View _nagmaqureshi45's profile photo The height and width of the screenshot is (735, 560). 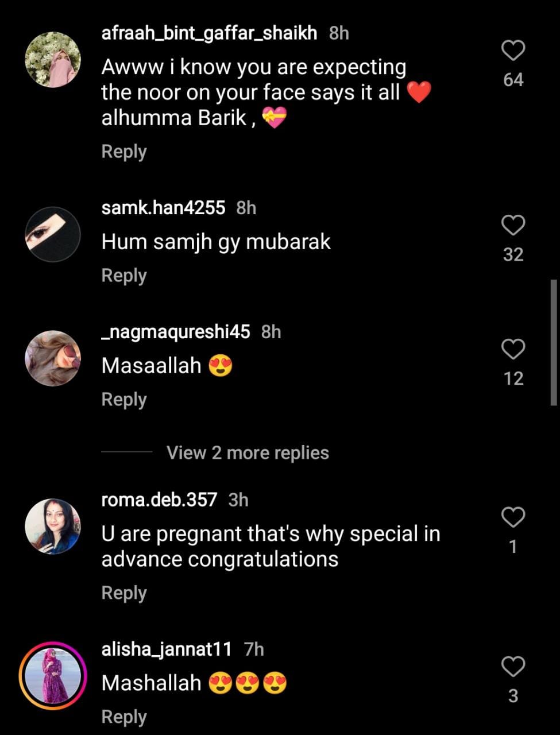pyautogui.click(x=53, y=358)
